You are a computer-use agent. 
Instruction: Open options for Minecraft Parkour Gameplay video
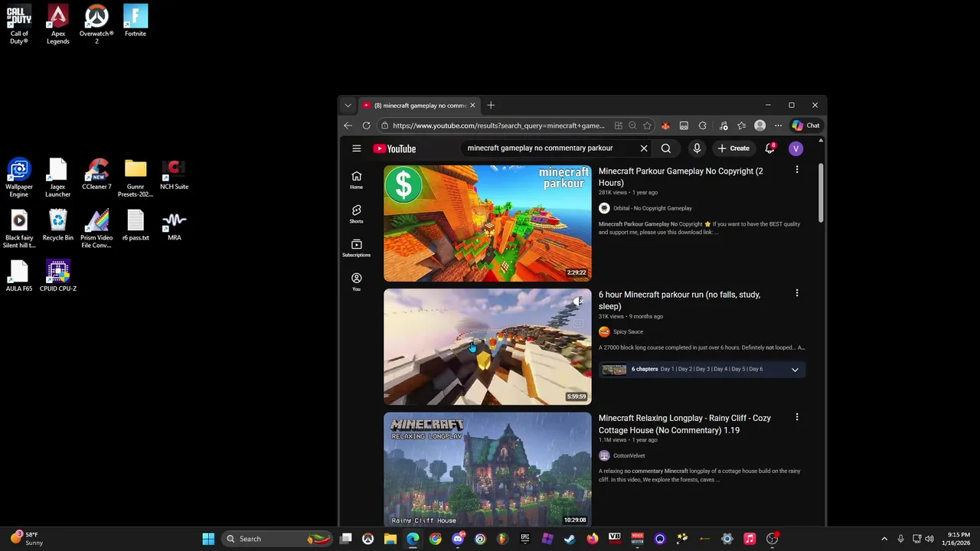coord(797,170)
